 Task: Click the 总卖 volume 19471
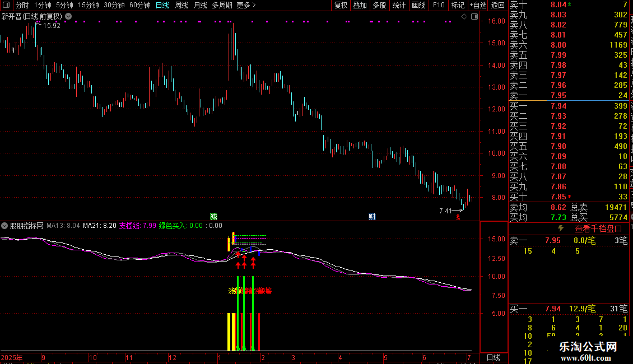(616, 207)
